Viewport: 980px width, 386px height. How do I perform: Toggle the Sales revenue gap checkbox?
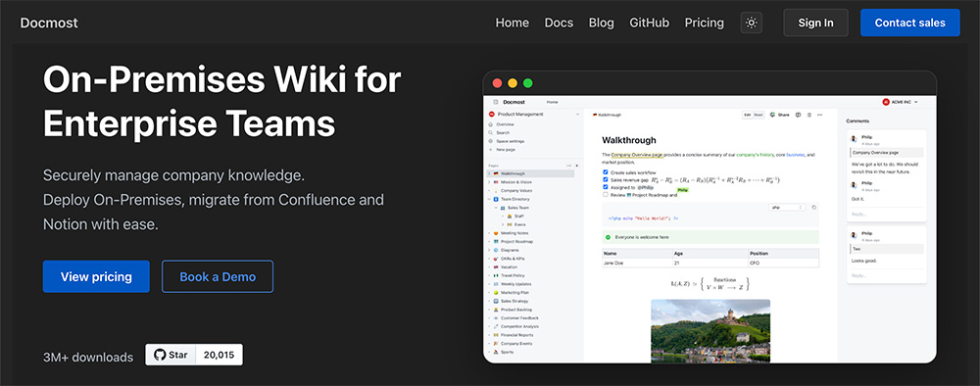[x=605, y=179]
